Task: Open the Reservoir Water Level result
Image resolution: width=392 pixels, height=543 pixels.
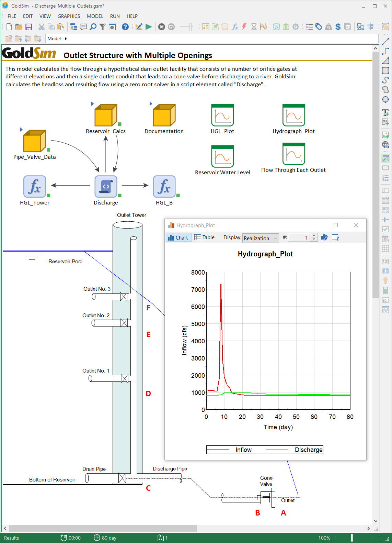Action: coord(222,156)
